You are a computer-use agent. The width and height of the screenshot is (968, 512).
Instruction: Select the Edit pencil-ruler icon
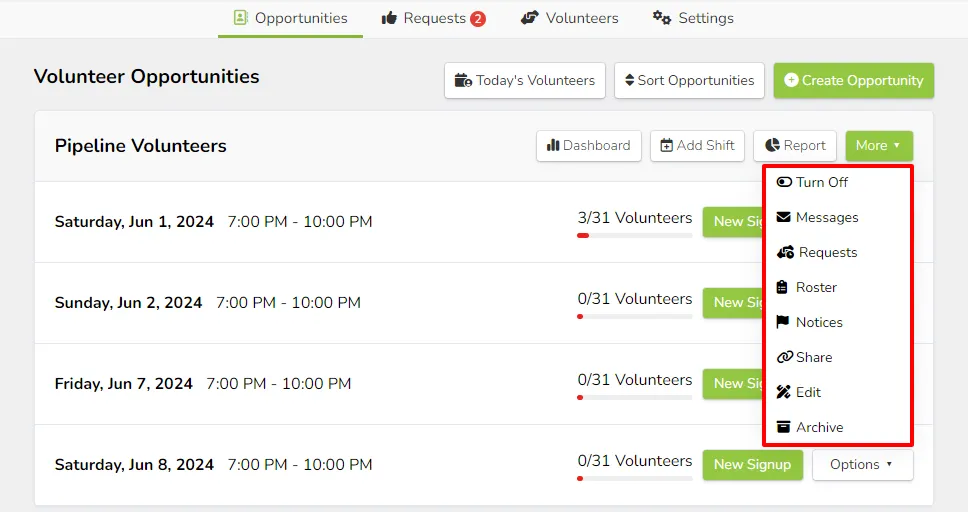[x=783, y=392]
